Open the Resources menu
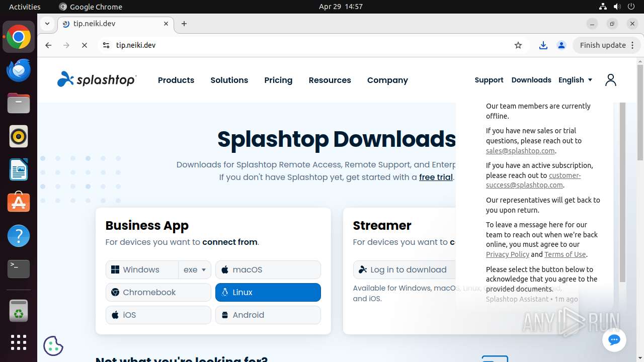This screenshot has height=362, width=644. coord(330,80)
